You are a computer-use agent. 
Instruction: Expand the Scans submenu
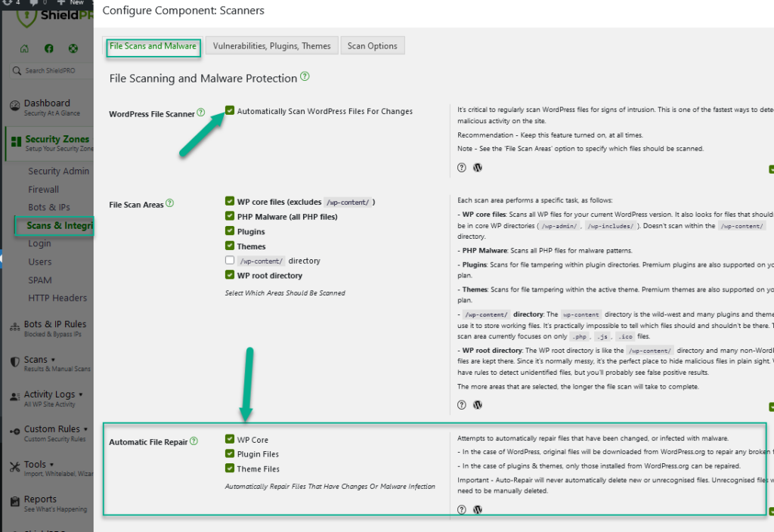tap(53, 360)
